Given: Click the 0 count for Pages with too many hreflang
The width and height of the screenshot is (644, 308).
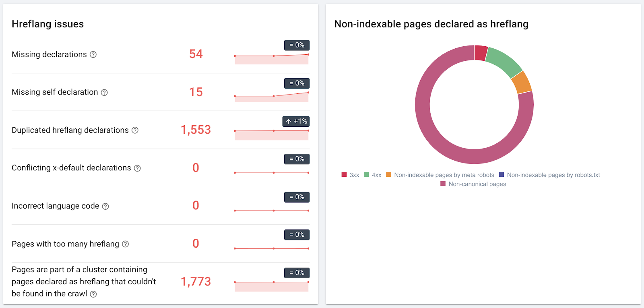Looking at the screenshot, I should pyautogui.click(x=196, y=244).
